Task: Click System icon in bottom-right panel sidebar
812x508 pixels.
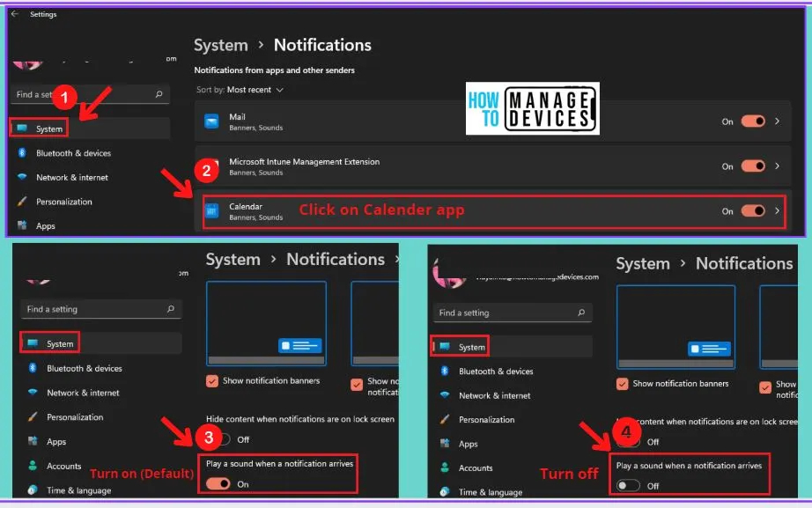Action: pyautogui.click(x=445, y=346)
